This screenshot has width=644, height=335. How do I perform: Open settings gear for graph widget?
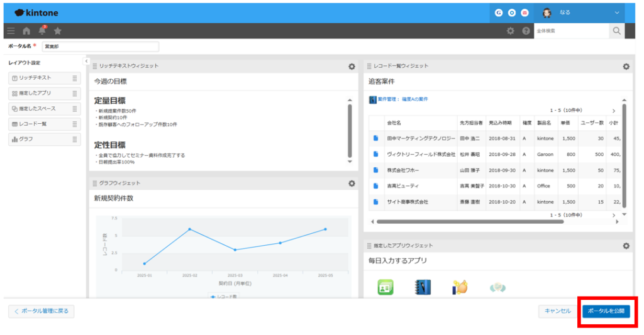coord(352,183)
